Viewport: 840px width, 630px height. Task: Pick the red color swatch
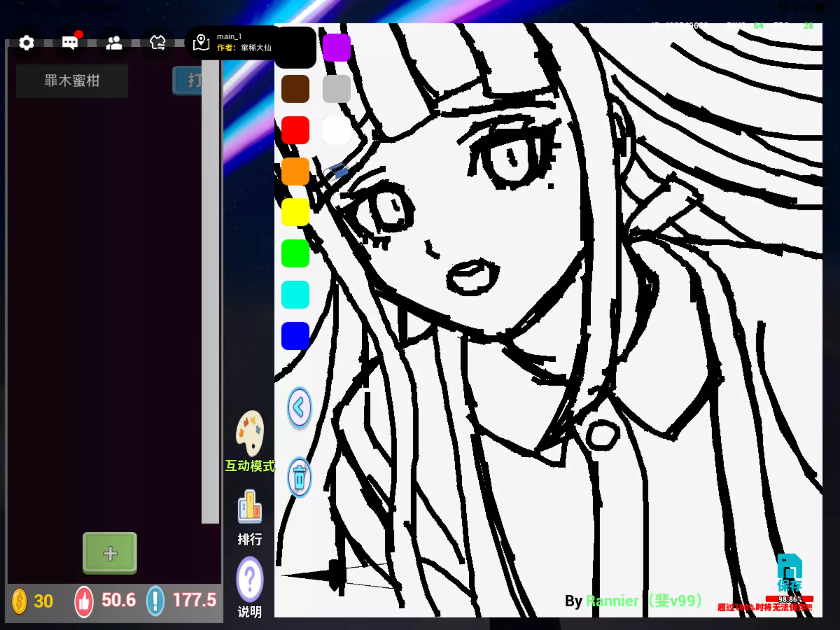tap(295, 130)
